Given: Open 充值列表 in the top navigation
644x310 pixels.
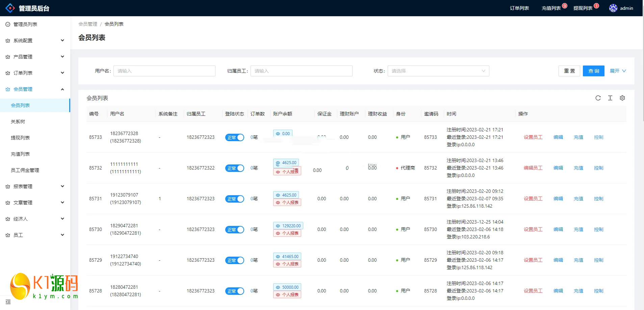Looking at the screenshot, I should click(x=551, y=8).
